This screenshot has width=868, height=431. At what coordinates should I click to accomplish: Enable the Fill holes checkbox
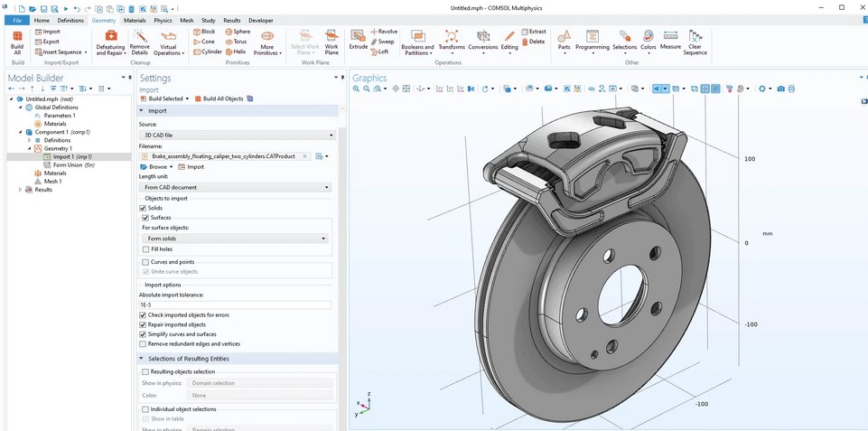click(x=145, y=249)
